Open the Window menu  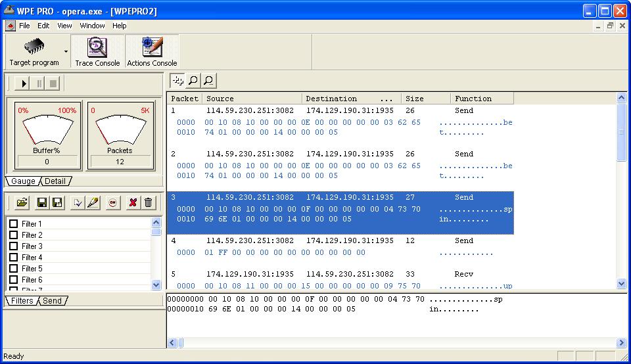pyautogui.click(x=92, y=26)
